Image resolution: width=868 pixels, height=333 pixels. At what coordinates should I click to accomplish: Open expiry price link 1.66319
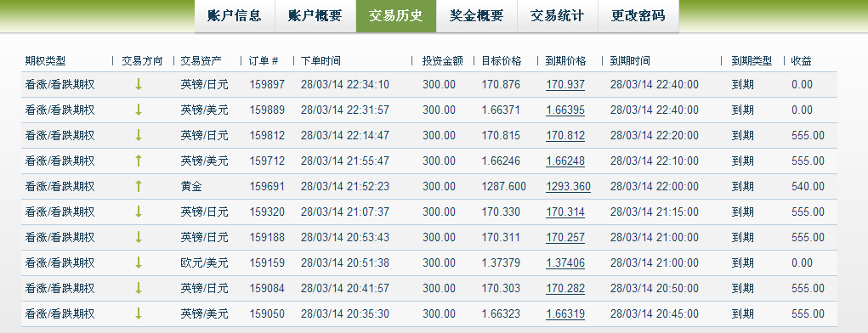tap(565, 313)
